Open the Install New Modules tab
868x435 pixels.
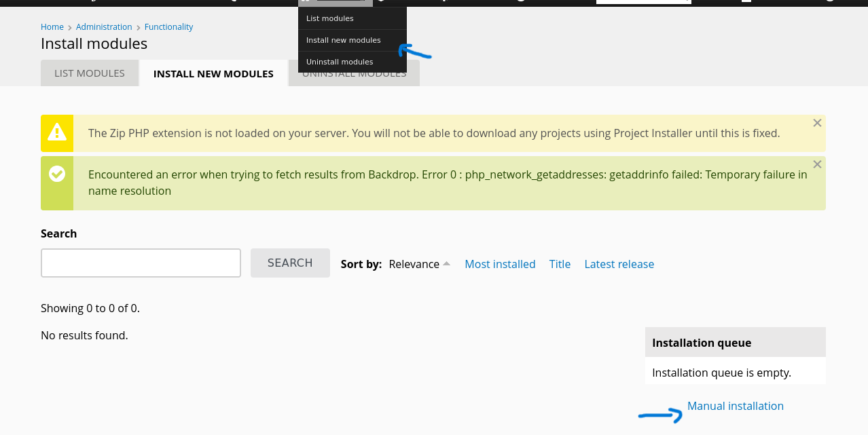click(x=213, y=73)
